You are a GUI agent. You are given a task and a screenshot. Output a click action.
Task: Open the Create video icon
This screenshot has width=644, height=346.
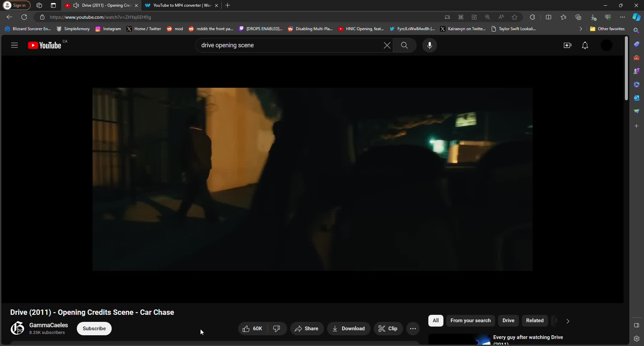(x=568, y=45)
